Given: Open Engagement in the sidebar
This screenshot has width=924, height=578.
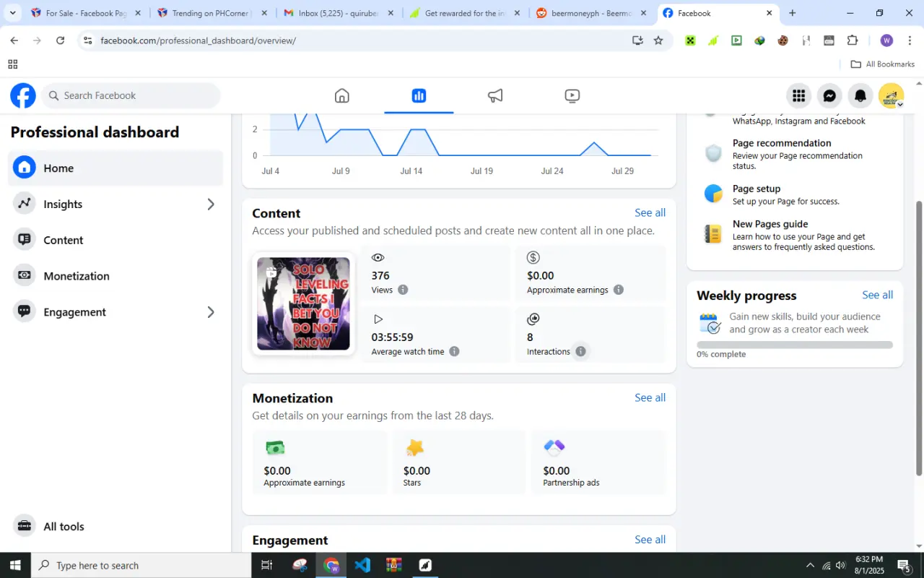Looking at the screenshot, I should (116, 312).
